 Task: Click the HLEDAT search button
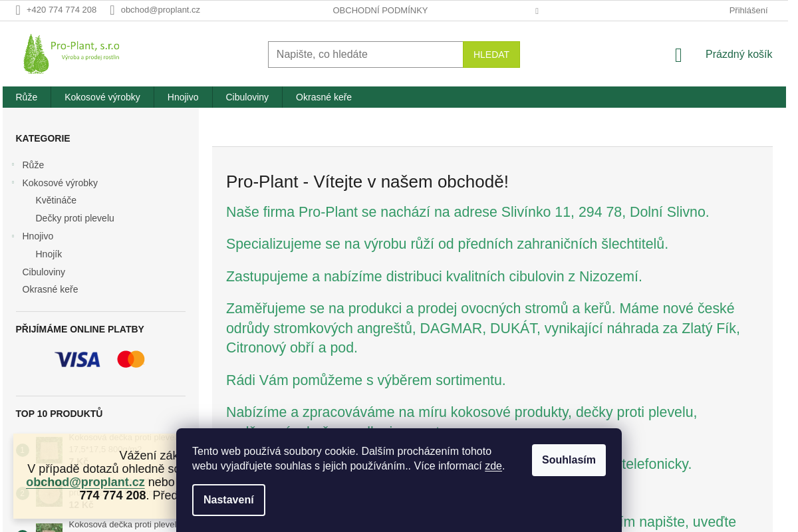pos(491,55)
